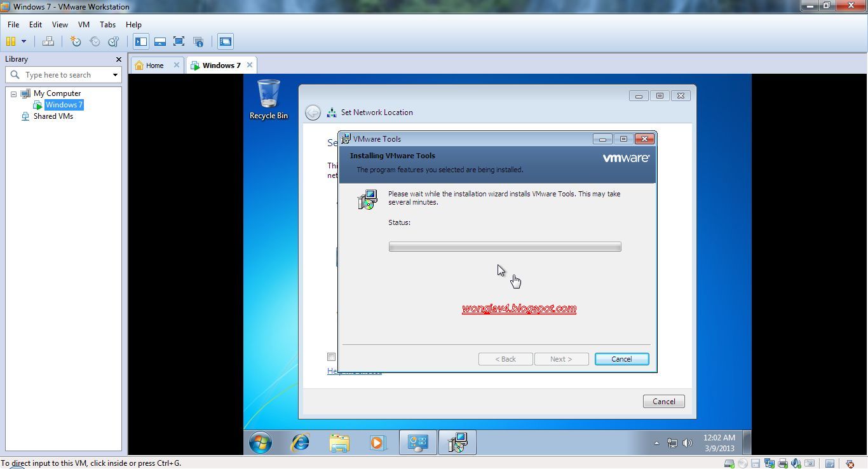
Task: Click printer device status icon
Action: click(783, 463)
